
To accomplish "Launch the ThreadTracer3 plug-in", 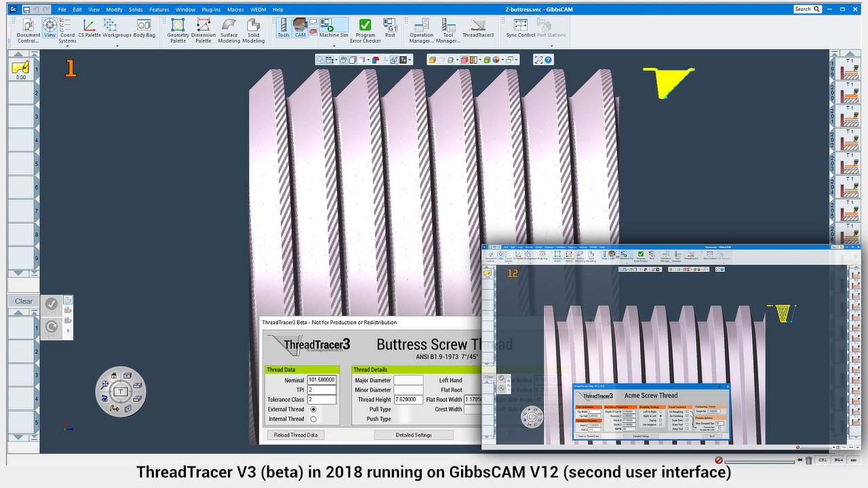I will (478, 30).
